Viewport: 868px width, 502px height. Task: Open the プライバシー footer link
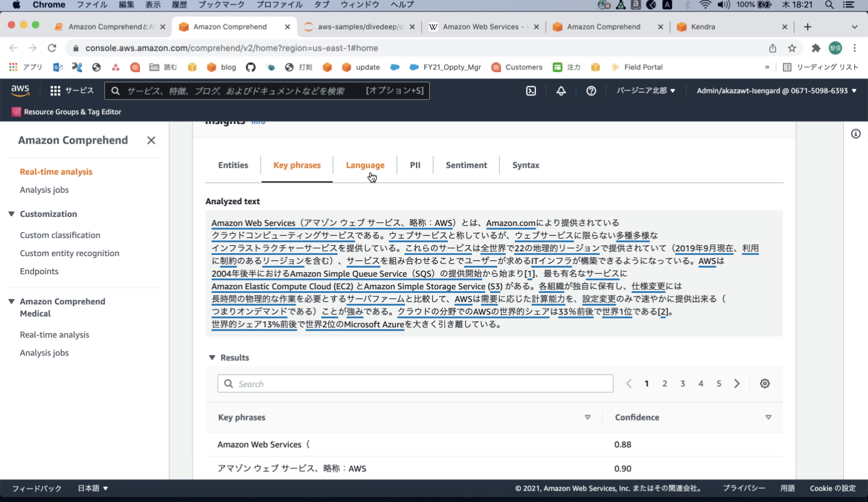pos(744,488)
